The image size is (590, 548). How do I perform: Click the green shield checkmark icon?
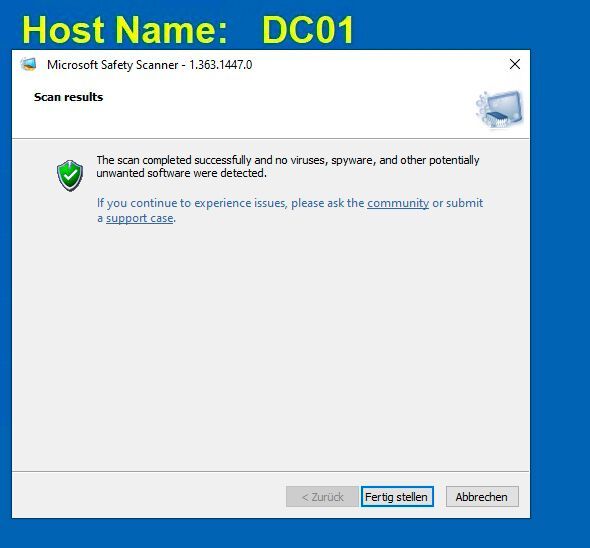[x=70, y=175]
